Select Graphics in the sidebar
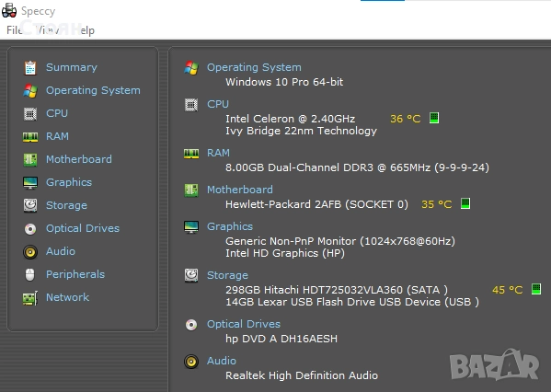The height and width of the screenshot is (392, 551). click(69, 182)
